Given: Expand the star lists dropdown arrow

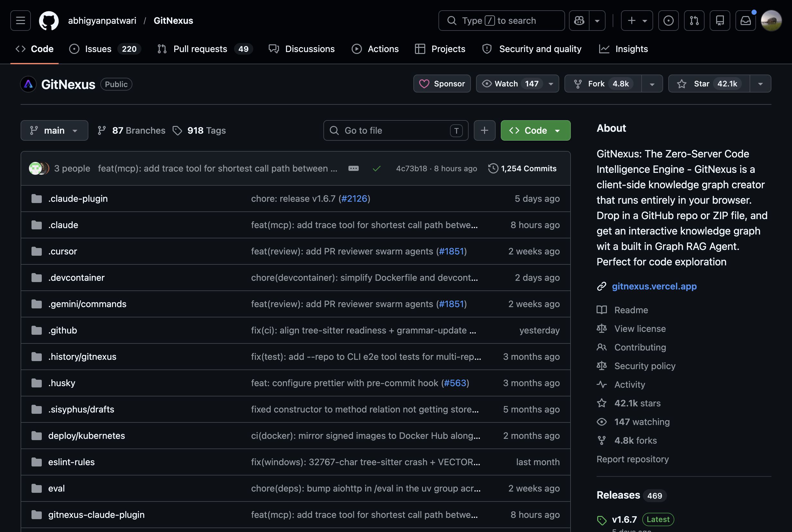Looking at the screenshot, I should (x=760, y=84).
